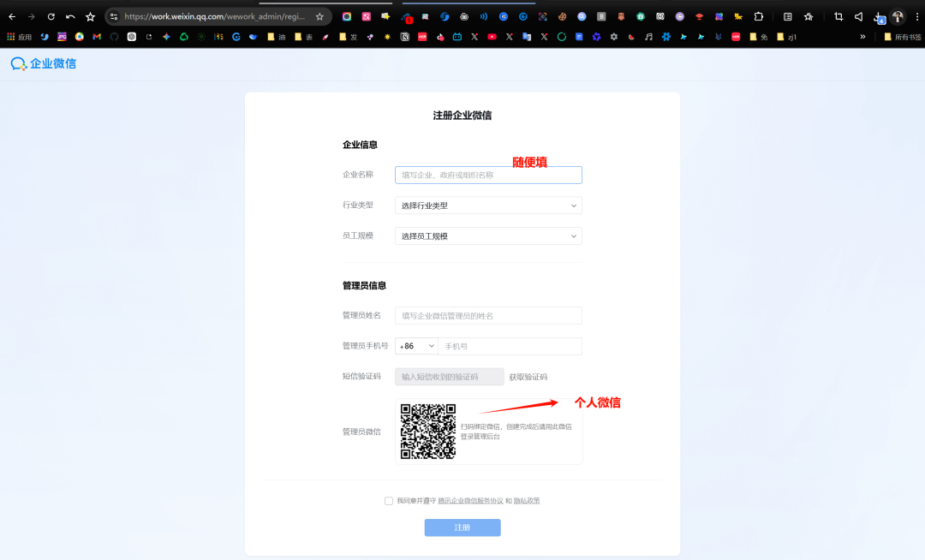
Task: Open the 选择行业类型 dropdown
Action: [488, 206]
